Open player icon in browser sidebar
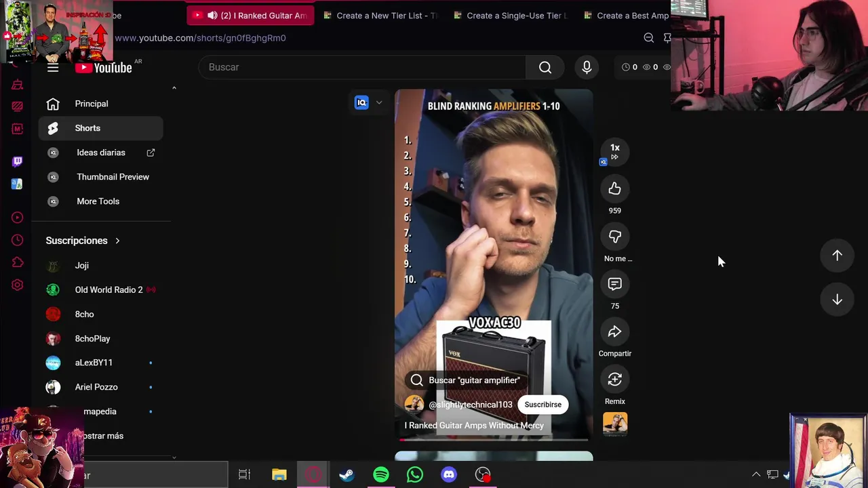This screenshot has height=488, width=868. point(18,218)
